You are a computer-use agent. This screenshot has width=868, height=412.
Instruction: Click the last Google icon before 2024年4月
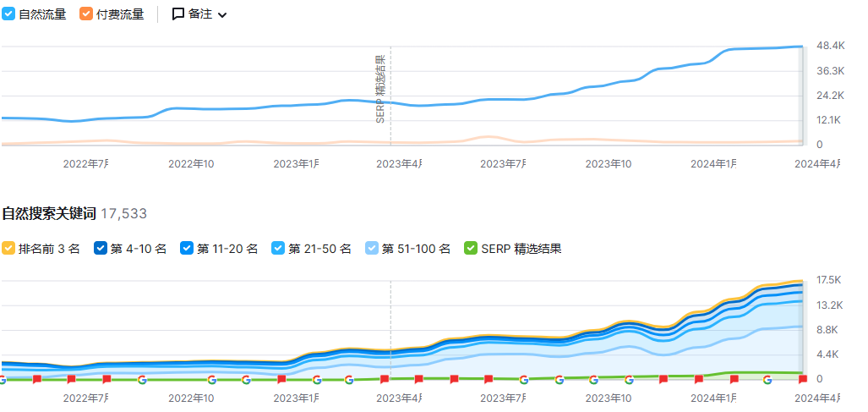coord(767,380)
